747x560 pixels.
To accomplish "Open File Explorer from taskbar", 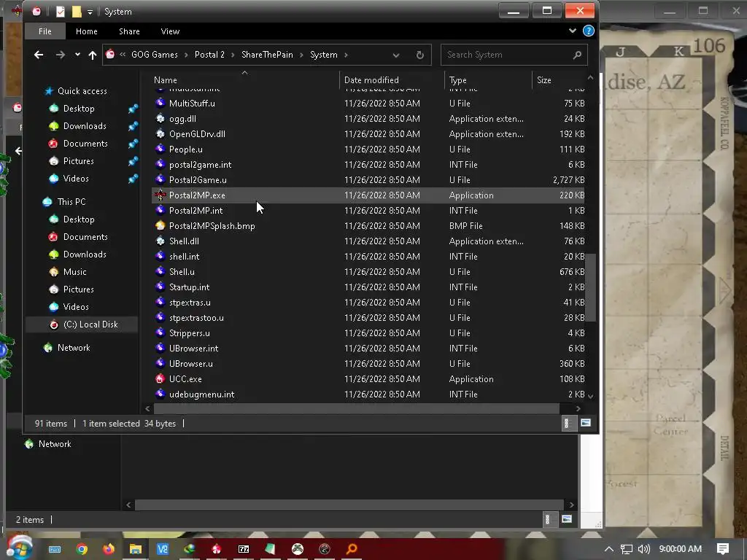I will coord(135,549).
